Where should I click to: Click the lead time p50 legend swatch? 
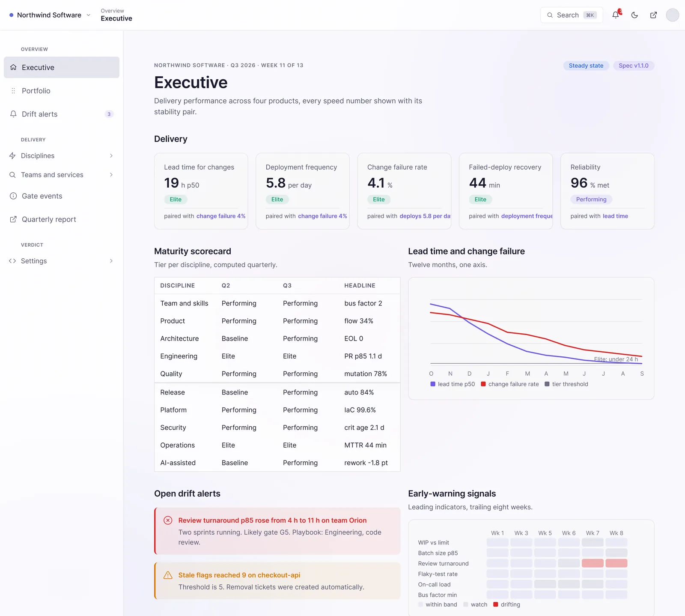click(x=433, y=384)
